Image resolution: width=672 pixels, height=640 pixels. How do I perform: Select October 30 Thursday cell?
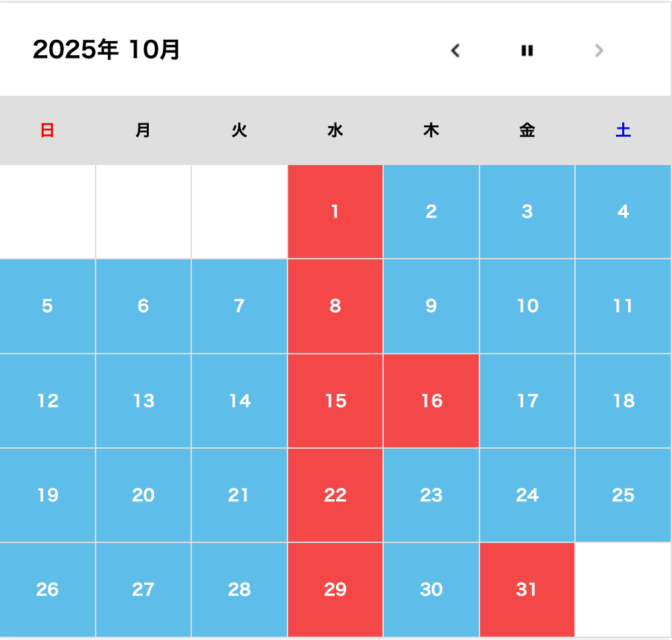coord(432,589)
